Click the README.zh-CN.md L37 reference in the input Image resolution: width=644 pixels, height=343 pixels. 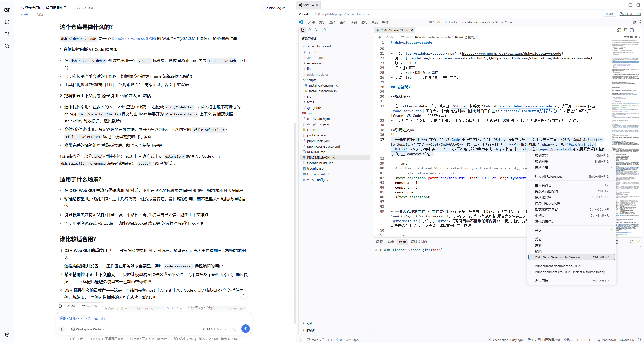(83, 318)
